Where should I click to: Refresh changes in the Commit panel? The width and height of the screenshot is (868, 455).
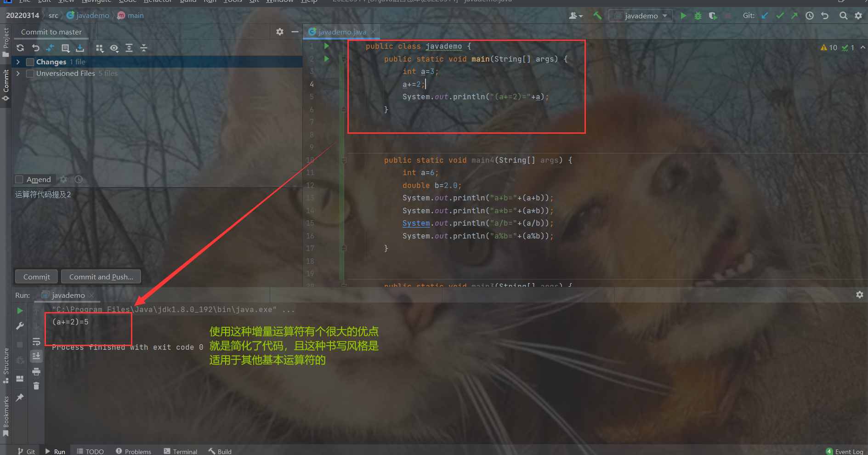click(20, 48)
